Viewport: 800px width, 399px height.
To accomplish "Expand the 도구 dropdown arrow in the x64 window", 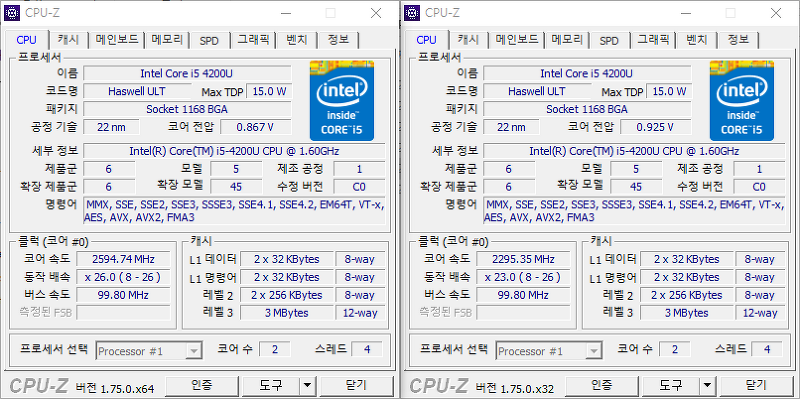I will pyautogui.click(x=307, y=385).
